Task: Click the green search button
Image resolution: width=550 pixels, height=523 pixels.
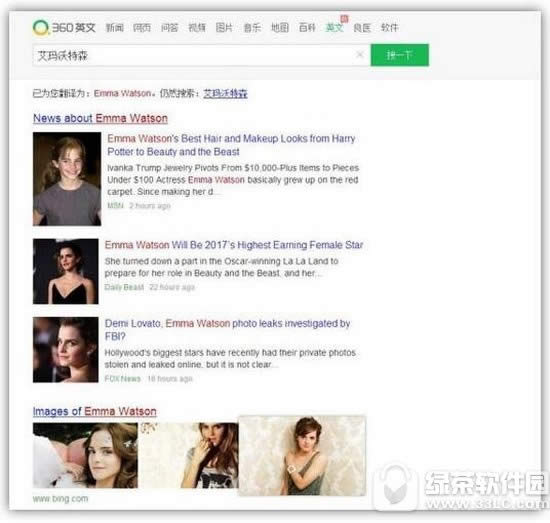Action: point(400,55)
